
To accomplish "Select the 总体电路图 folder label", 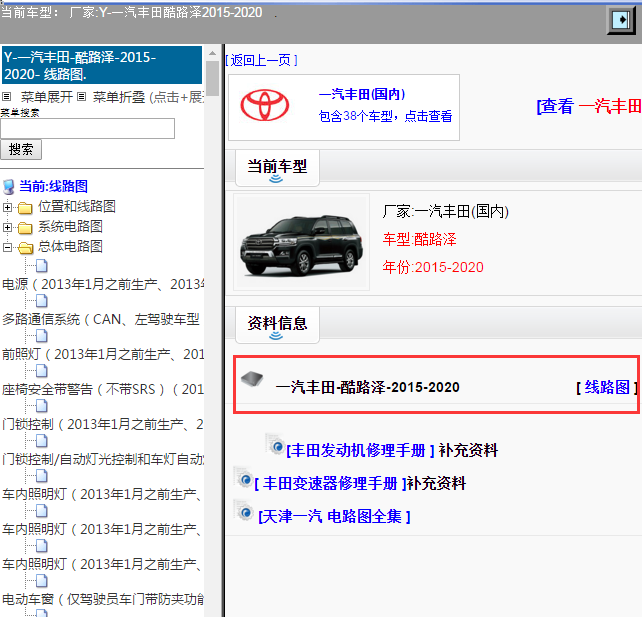I will click(x=70, y=246).
